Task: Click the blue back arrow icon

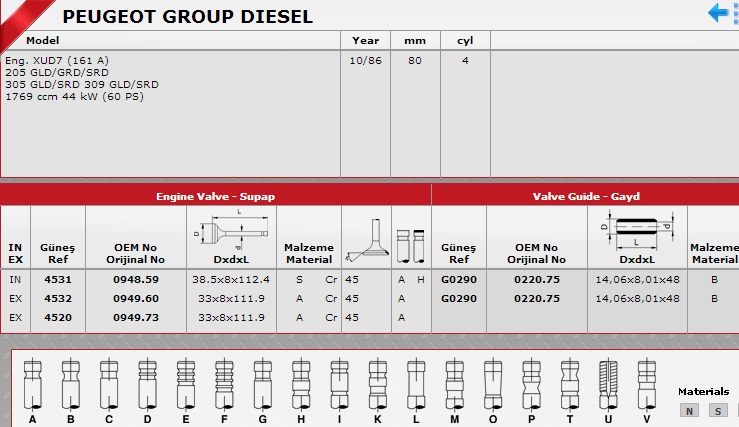Action: pyautogui.click(x=720, y=13)
